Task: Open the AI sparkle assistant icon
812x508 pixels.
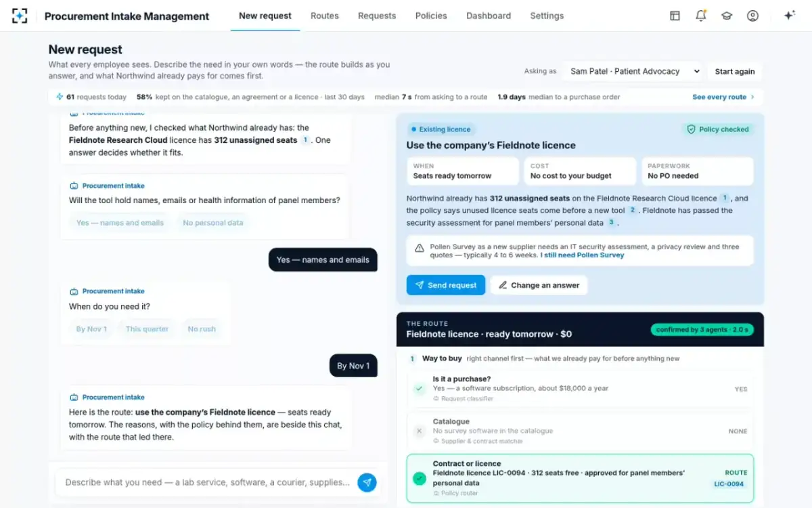Action: [x=789, y=16]
